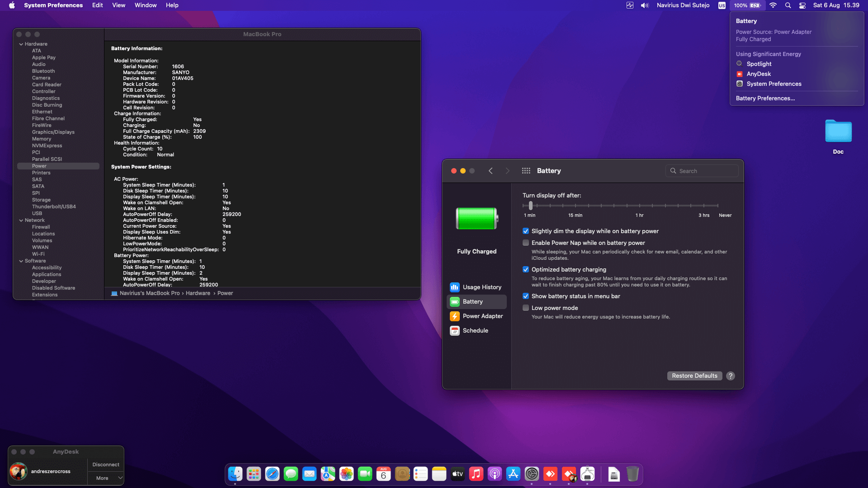Enable Power Nap while on battery power
The height and width of the screenshot is (488, 868).
(x=526, y=243)
